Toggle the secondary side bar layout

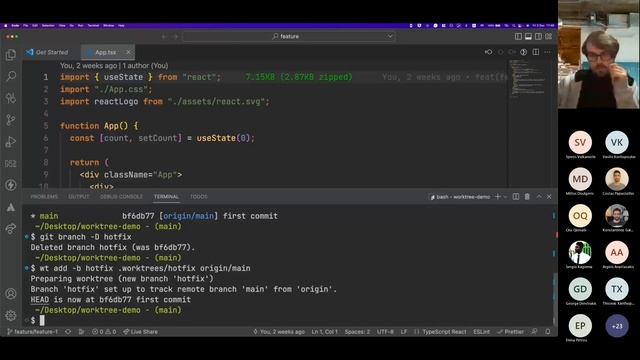click(538, 36)
